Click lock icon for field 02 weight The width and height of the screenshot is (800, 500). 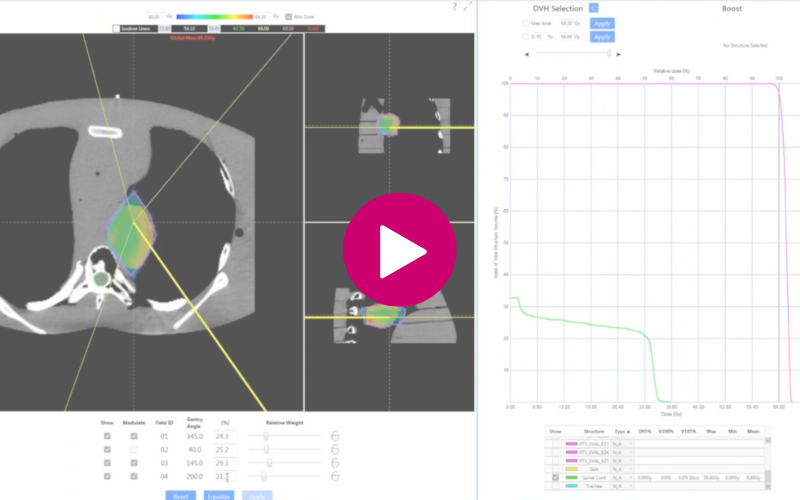pyautogui.click(x=336, y=449)
